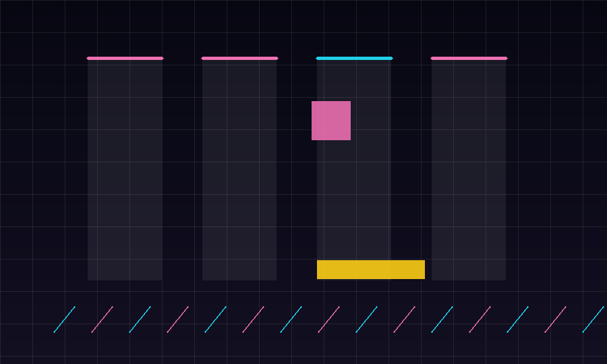
Task: Click the pink slash beneath the pink square
Action: click(x=328, y=320)
